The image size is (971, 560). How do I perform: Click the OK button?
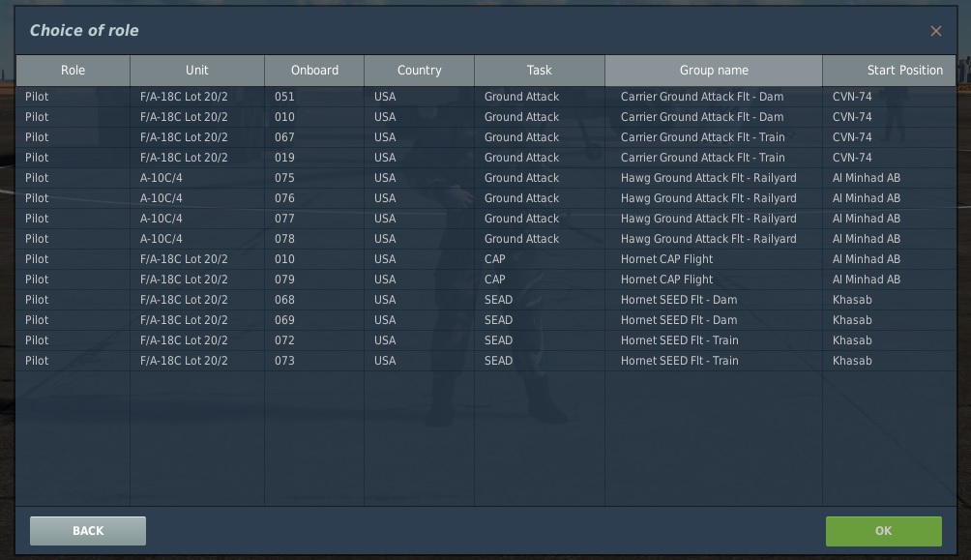click(x=883, y=531)
